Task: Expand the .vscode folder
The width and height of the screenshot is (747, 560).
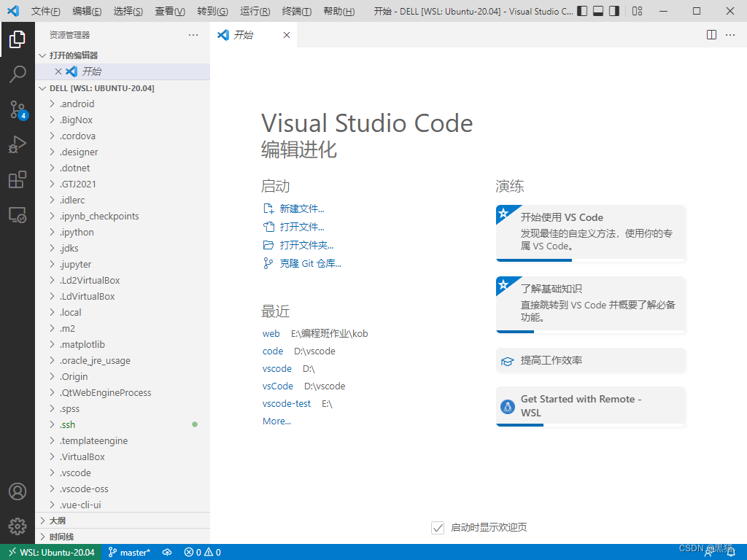Action: (x=123, y=472)
